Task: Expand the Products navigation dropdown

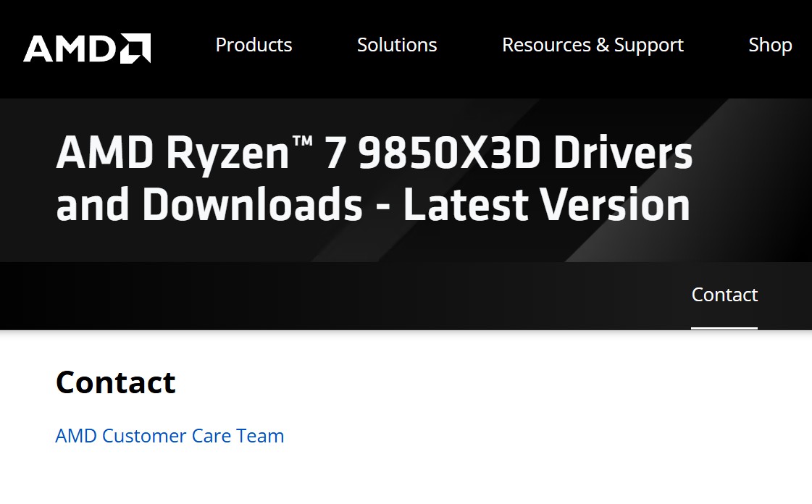Action: point(254,45)
